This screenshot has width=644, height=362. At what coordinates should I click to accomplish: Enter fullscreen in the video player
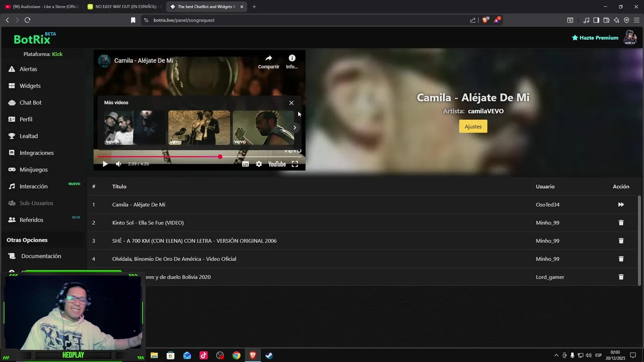pyautogui.click(x=295, y=164)
